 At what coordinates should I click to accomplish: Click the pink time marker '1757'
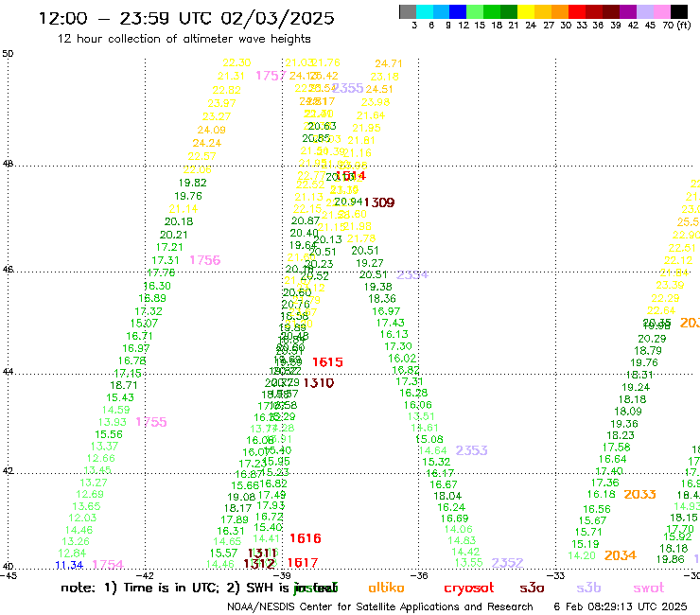click(271, 76)
